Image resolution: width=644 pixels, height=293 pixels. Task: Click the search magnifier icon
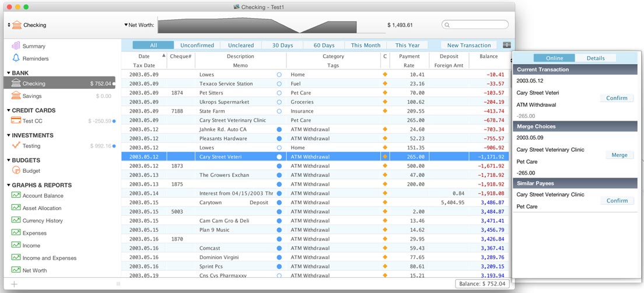click(447, 25)
